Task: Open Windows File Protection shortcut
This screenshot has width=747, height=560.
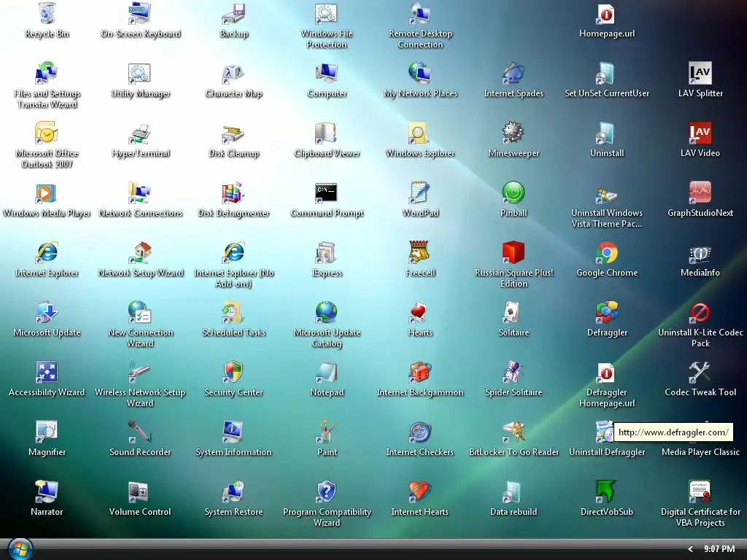Action: pos(327,13)
